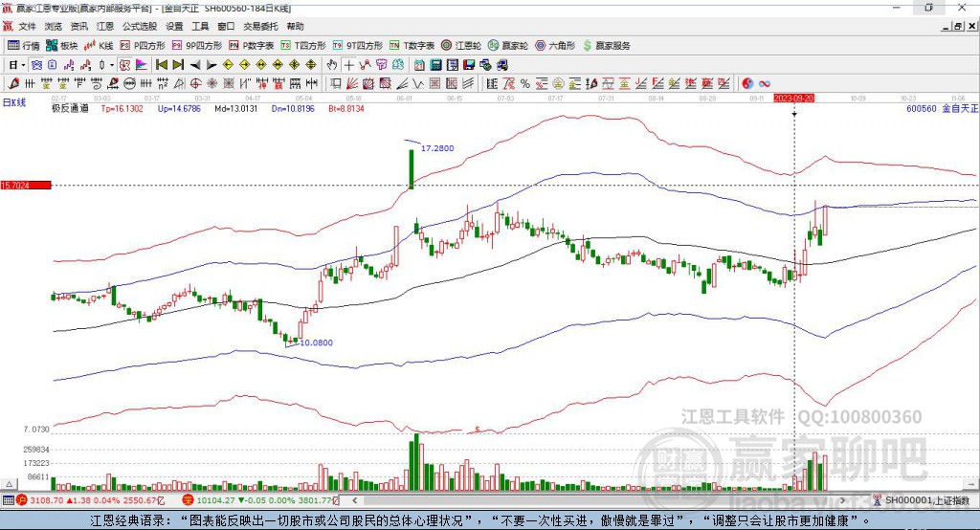Image resolution: width=980 pixels, height=530 pixels.
Task: Click the blue infinity icon
Action: click(764, 83)
